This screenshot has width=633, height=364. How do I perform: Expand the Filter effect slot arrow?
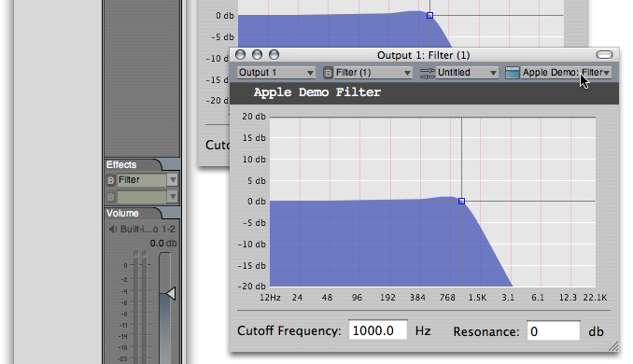click(x=173, y=180)
